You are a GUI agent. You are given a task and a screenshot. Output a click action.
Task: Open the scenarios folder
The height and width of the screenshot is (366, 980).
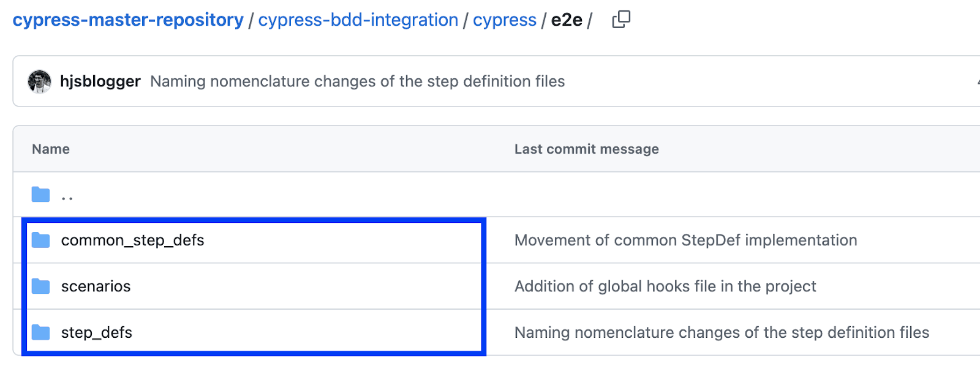click(96, 286)
